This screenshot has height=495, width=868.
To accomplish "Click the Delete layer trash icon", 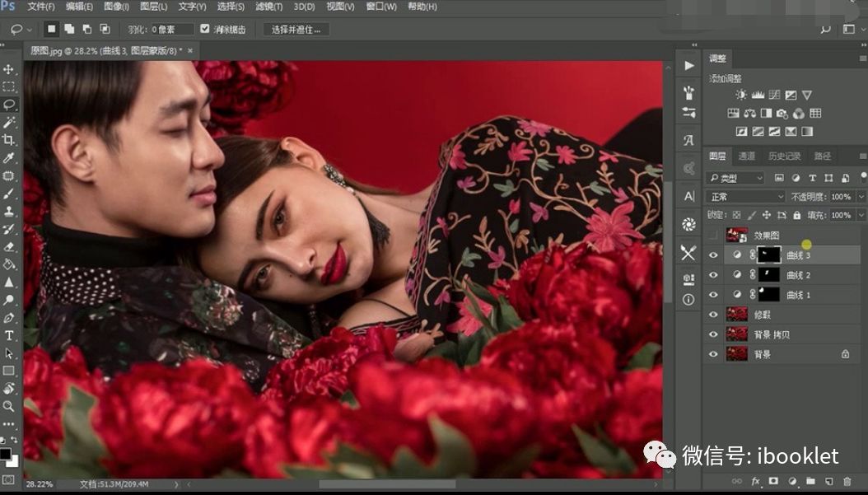I will click(847, 480).
